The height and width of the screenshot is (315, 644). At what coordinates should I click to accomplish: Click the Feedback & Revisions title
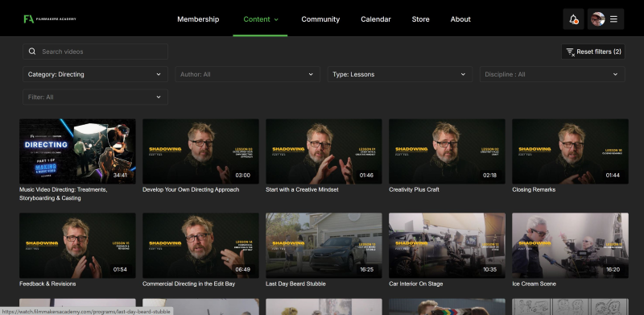click(47, 284)
